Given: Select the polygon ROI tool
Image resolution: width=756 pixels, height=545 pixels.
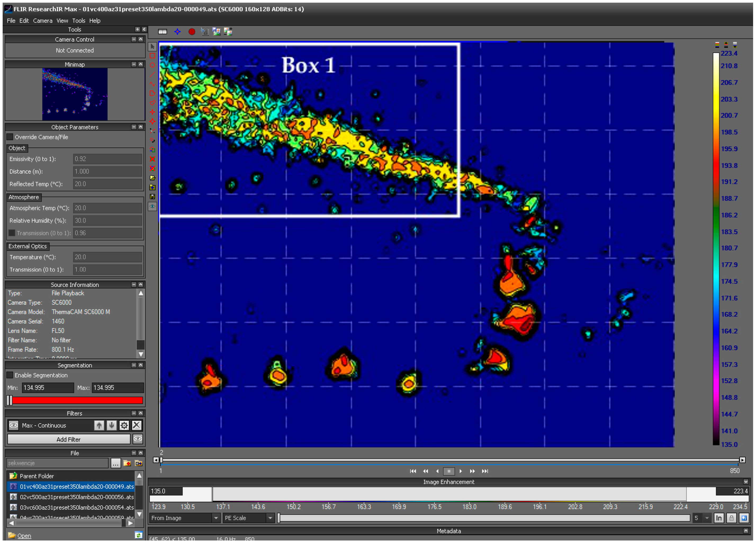Looking at the screenshot, I should 152,93.
